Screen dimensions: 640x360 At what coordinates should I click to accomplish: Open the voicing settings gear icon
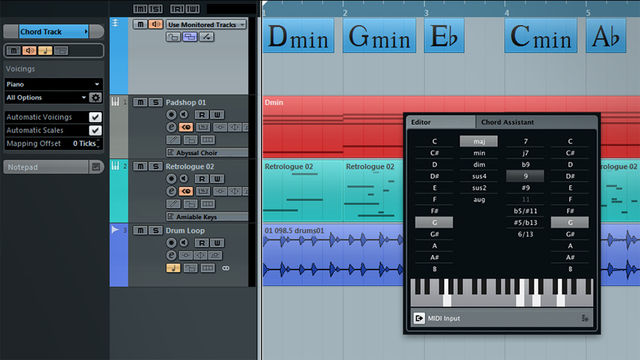[x=96, y=98]
